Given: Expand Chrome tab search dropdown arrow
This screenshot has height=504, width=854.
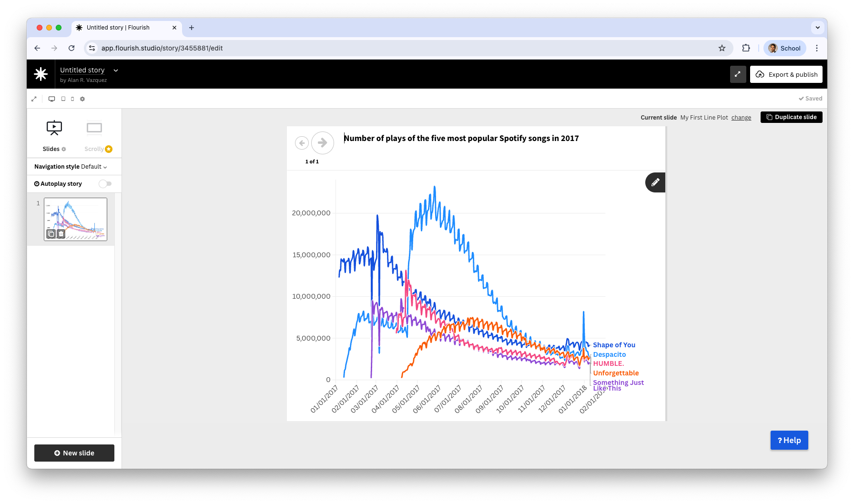Looking at the screenshot, I should [x=817, y=28].
